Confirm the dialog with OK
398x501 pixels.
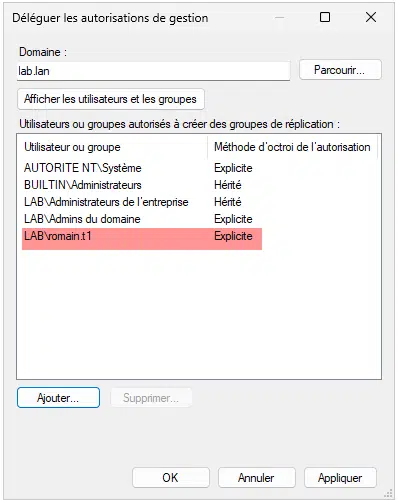[x=171, y=478]
